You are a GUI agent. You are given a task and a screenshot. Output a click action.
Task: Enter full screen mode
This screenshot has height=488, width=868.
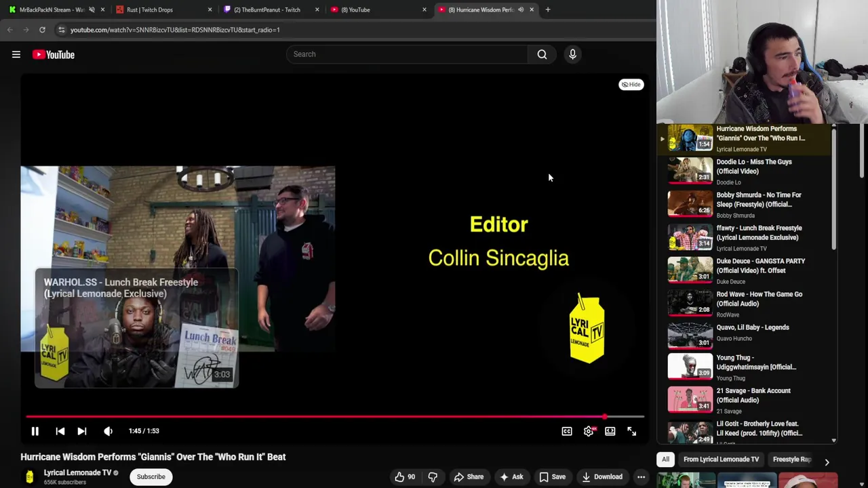tap(631, 431)
